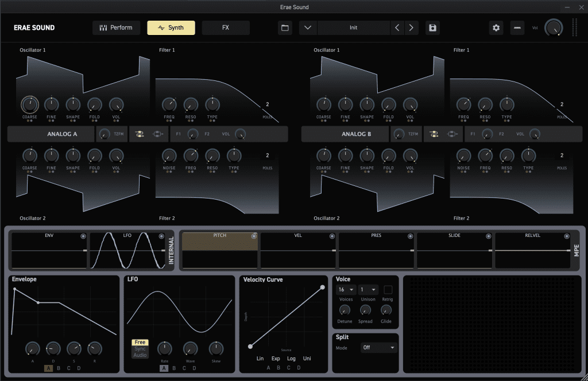This screenshot has width=588, height=381.
Task: Toggle the Retrig checkbox in Voice panel
Action: coord(388,290)
